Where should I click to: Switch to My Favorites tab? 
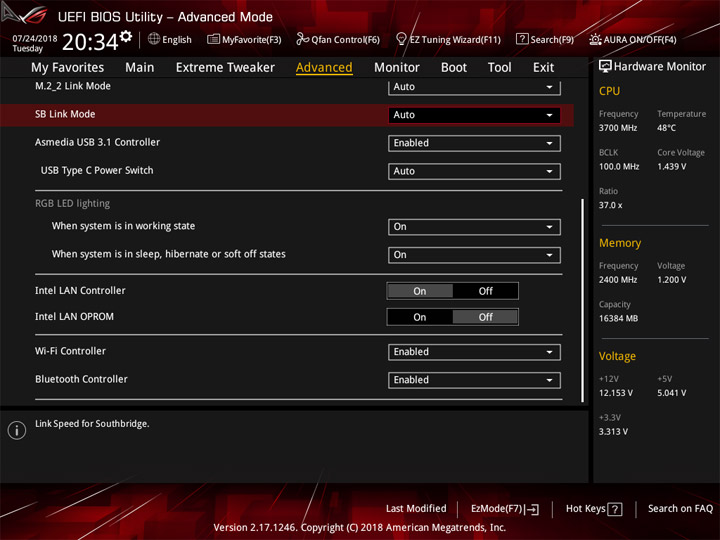pos(68,68)
